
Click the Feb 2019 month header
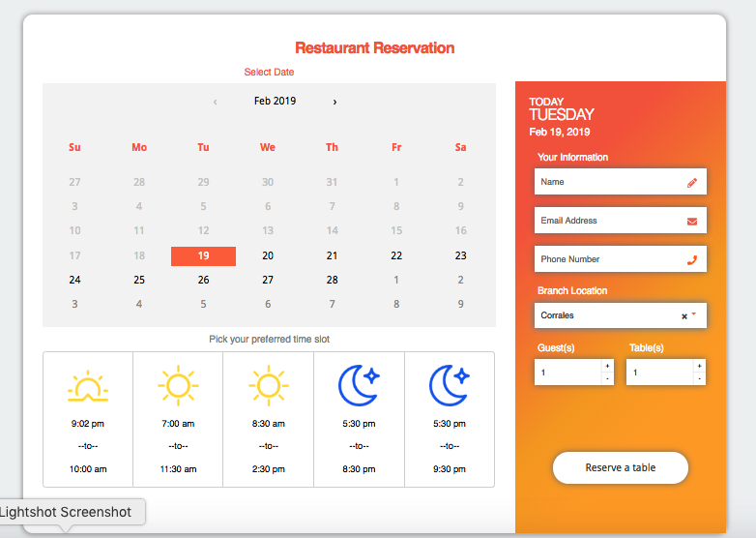pyautogui.click(x=275, y=101)
